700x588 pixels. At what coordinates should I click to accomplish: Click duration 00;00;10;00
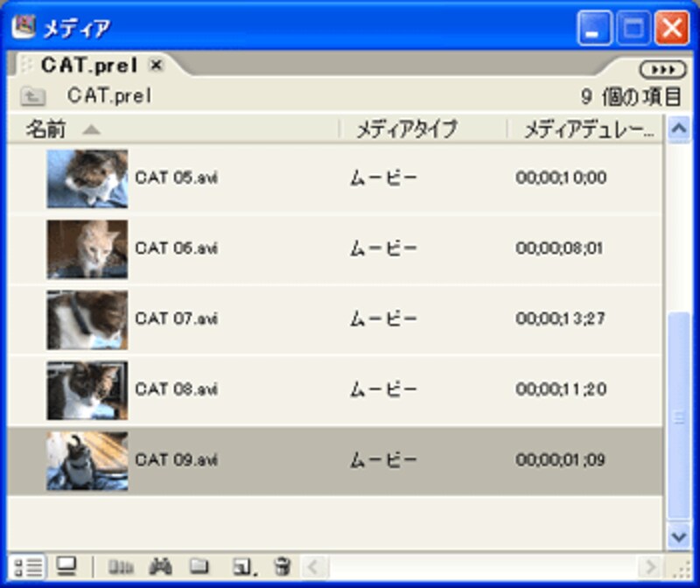pyautogui.click(x=561, y=178)
